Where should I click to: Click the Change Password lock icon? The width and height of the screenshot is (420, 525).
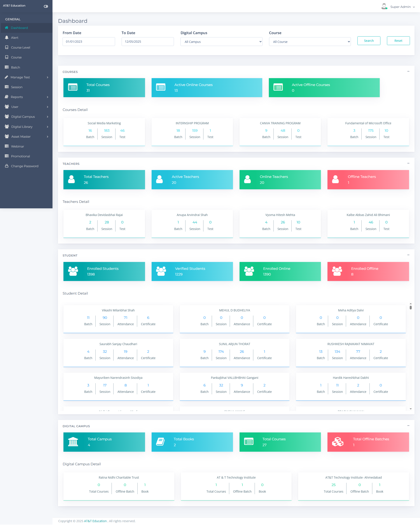coord(7,166)
